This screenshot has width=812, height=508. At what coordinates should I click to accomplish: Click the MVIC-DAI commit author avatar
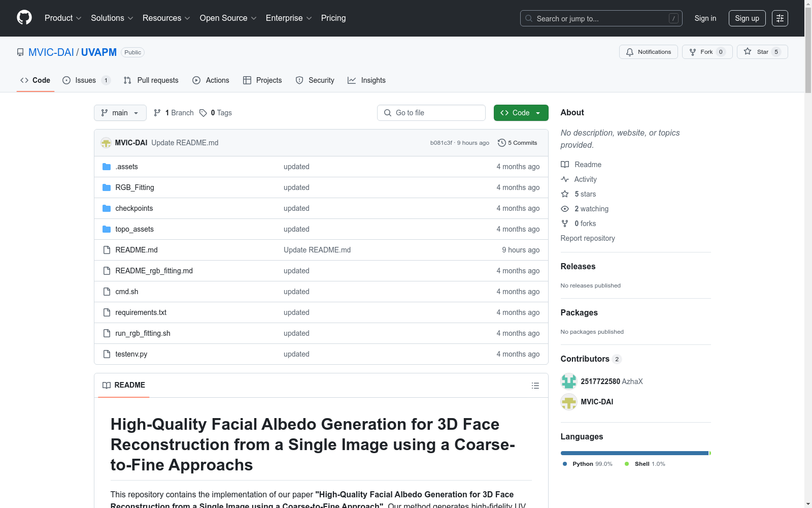point(106,143)
